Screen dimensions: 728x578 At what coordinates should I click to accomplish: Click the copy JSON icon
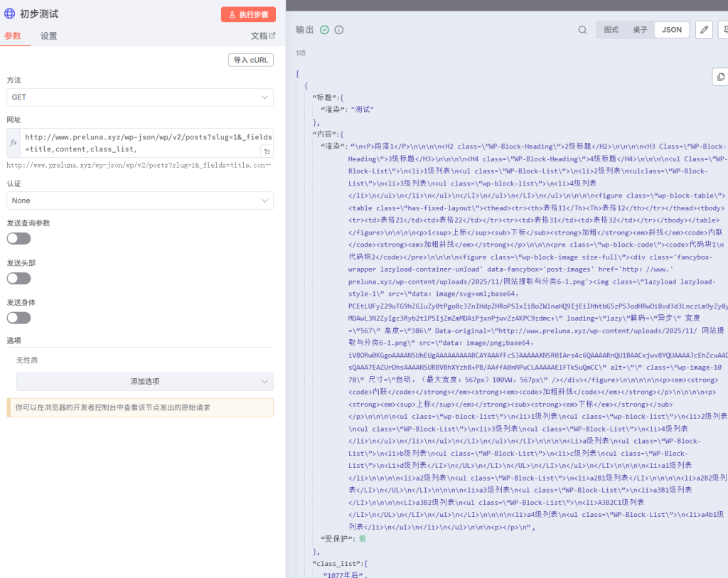click(720, 77)
